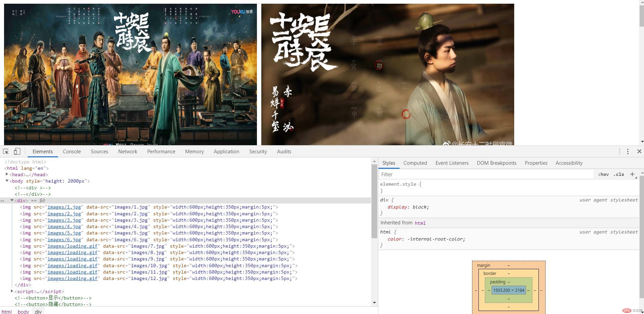Open the DOM Breakpoints sidebar tab
Image resolution: width=644 pixels, height=314 pixels.
pyautogui.click(x=496, y=163)
